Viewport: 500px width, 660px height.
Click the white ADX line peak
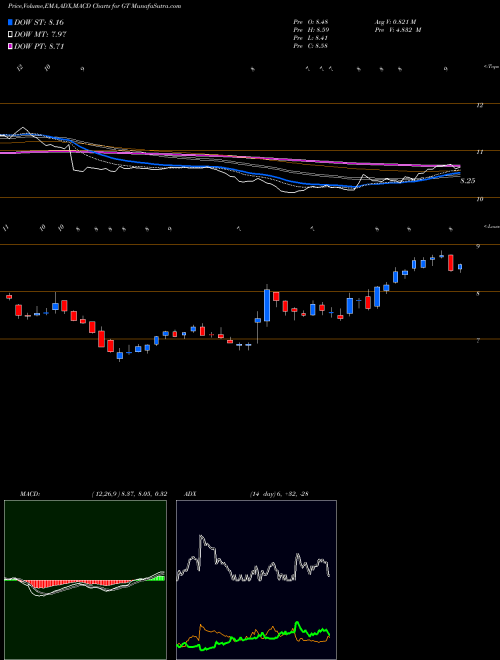pyautogui.click(x=201, y=538)
